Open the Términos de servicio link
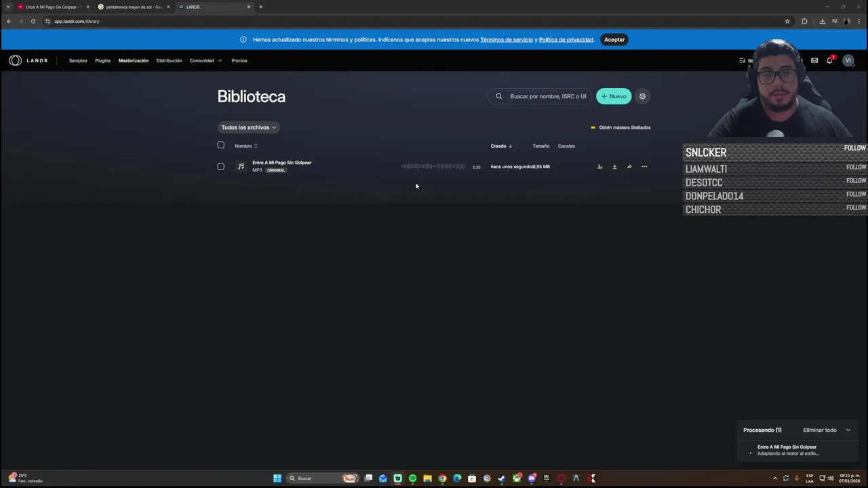The image size is (868, 488). pyautogui.click(x=507, y=39)
